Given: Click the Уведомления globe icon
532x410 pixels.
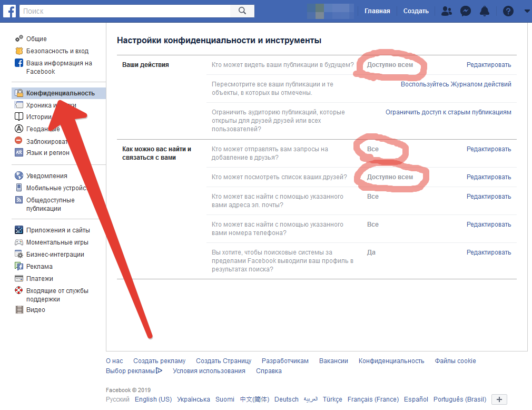Looking at the screenshot, I should click(x=19, y=175).
